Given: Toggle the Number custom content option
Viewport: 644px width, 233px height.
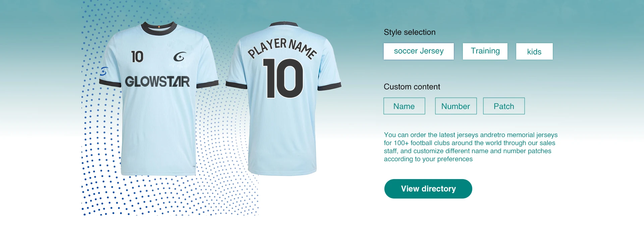Looking at the screenshot, I should tap(456, 106).
